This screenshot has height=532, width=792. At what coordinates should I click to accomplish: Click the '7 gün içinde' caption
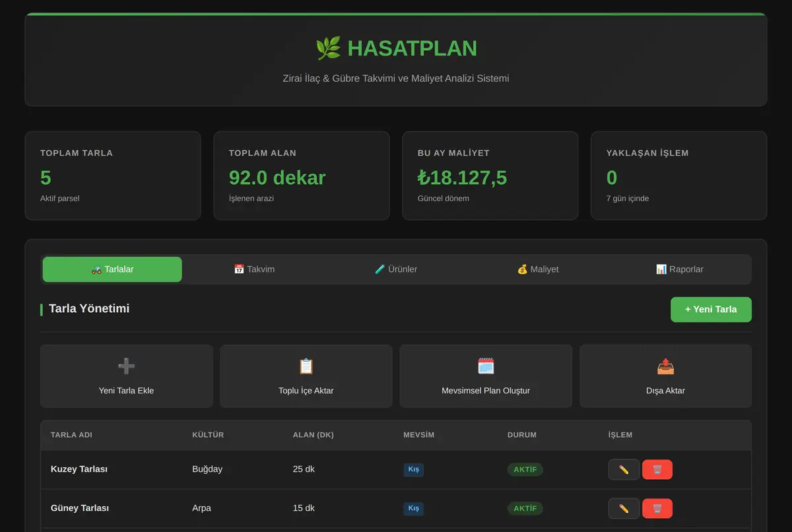(x=628, y=198)
